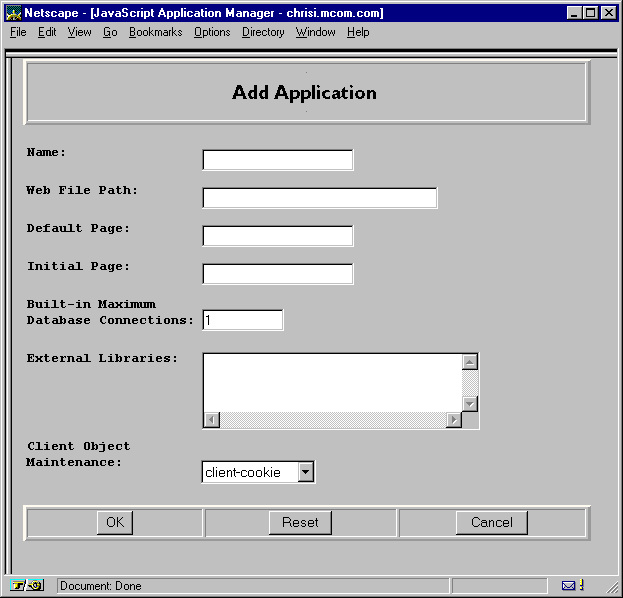The image size is (623, 598).
Task: Click the External Libraries scroll up arrow
Action: (470, 362)
